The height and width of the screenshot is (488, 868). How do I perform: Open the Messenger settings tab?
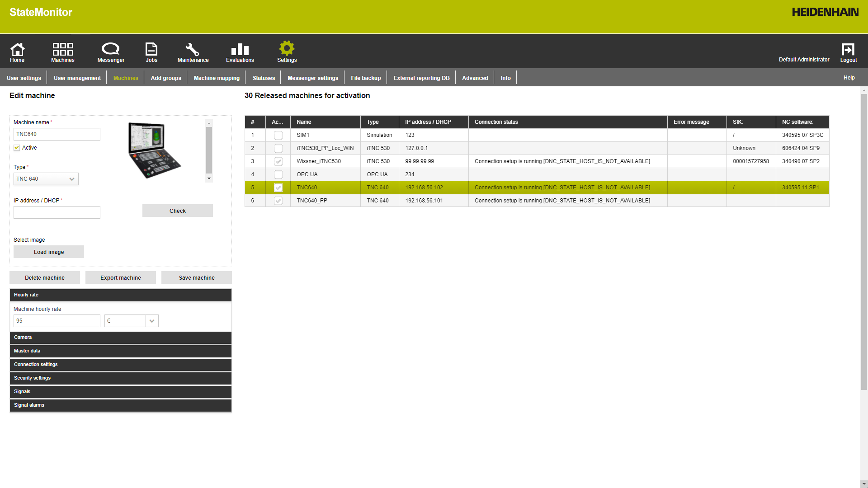tap(313, 78)
